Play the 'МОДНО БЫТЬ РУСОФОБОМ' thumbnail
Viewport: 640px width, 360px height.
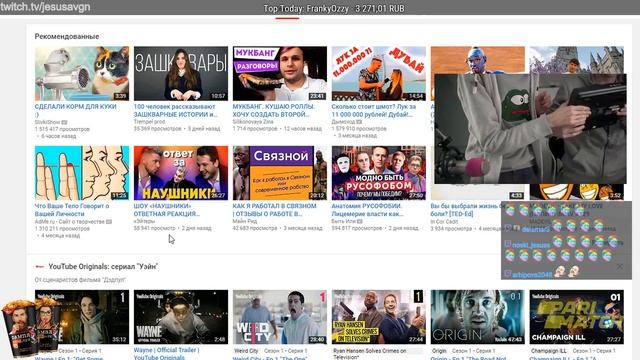tap(379, 173)
